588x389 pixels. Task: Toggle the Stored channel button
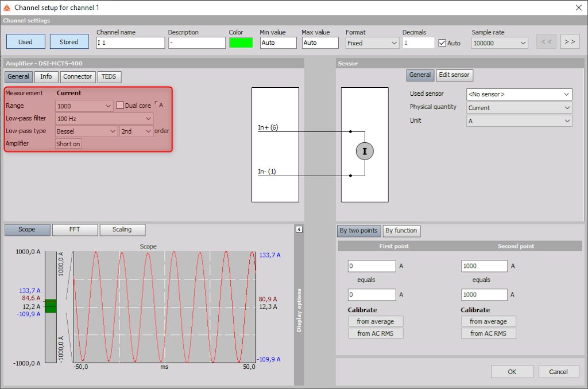[69, 42]
